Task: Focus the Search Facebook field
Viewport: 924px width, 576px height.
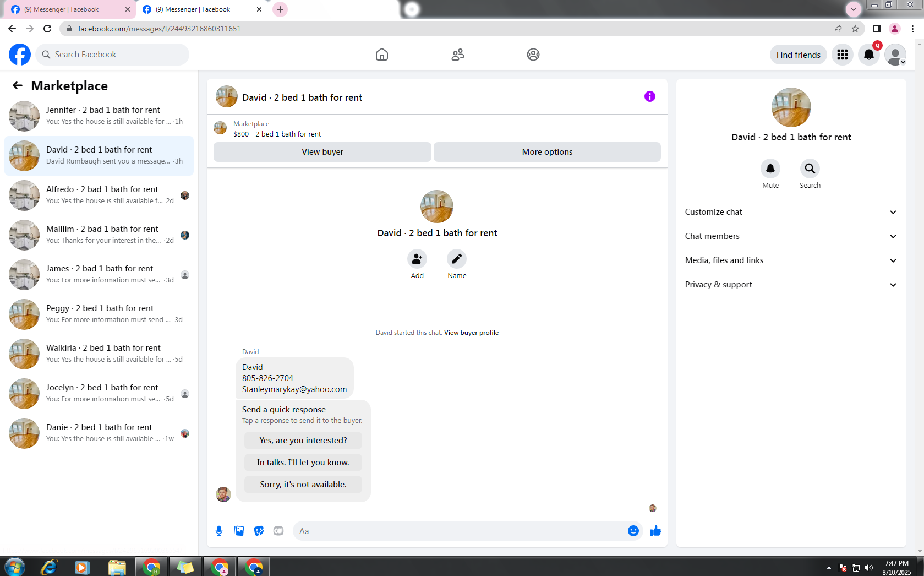Action: [x=112, y=55]
